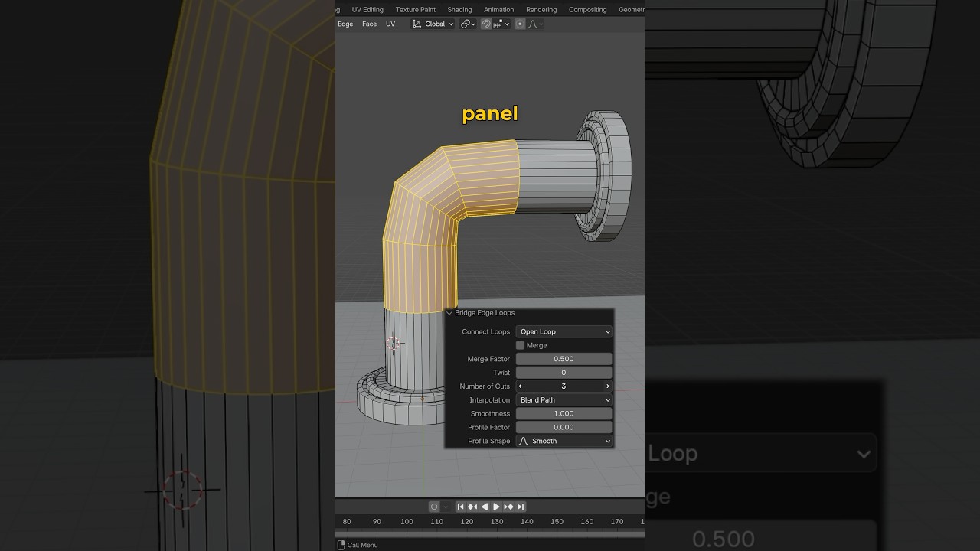Increase Number of Cuts with right arrow
This screenshot has height=551, width=980.
coord(608,386)
